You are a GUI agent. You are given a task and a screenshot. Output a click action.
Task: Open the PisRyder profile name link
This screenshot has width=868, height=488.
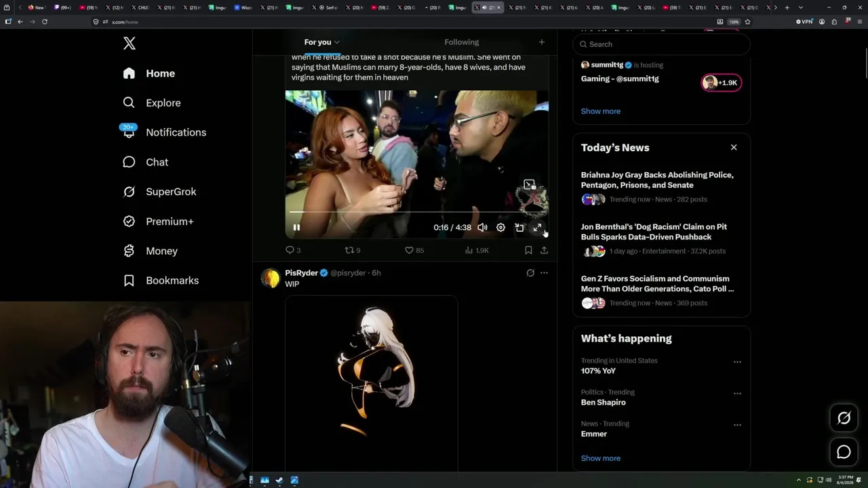(x=302, y=272)
